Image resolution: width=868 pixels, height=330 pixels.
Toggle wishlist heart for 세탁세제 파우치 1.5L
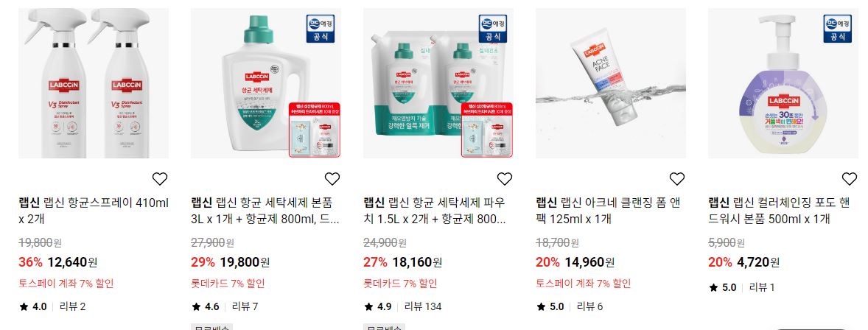click(x=504, y=179)
